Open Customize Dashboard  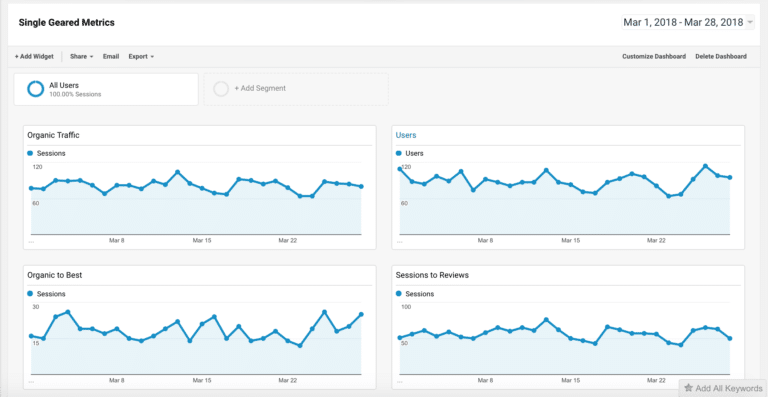[x=654, y=56]
